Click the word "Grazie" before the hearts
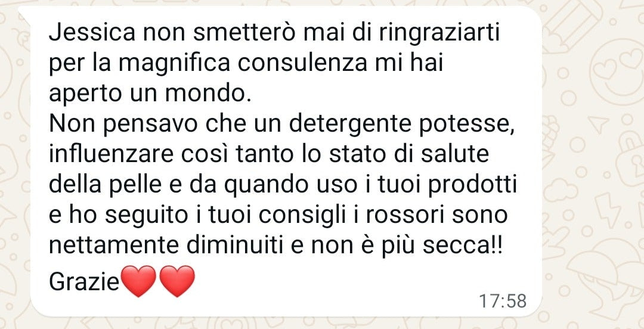Screen dimensions: 644x329 (84, 281)
